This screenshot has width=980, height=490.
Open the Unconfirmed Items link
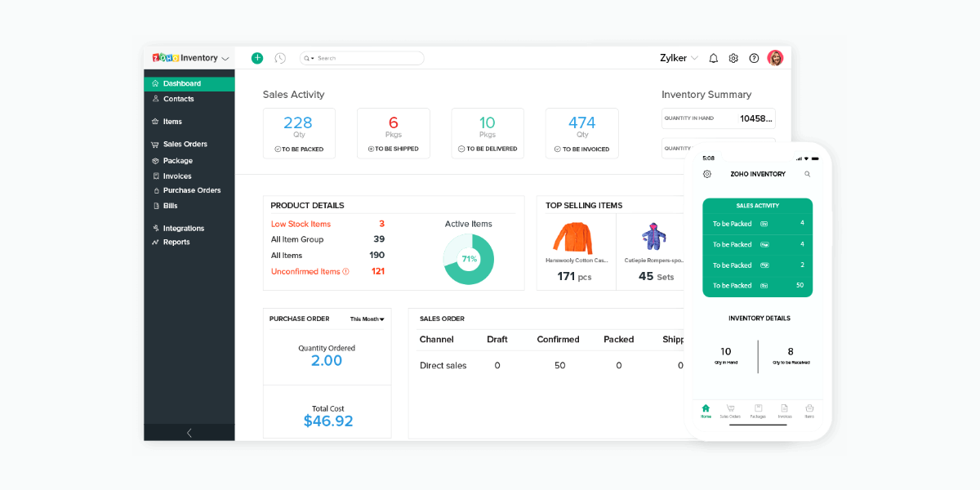point(305,271)
